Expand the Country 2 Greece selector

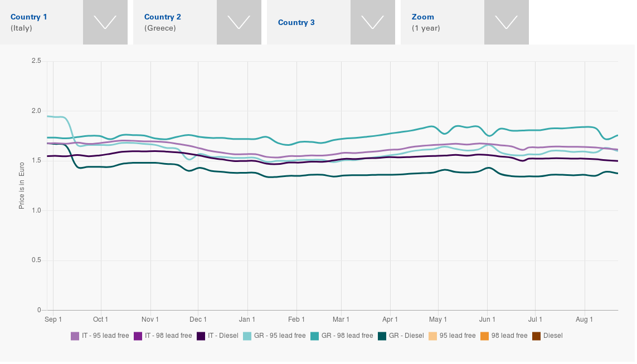click(x=239, y=22)
